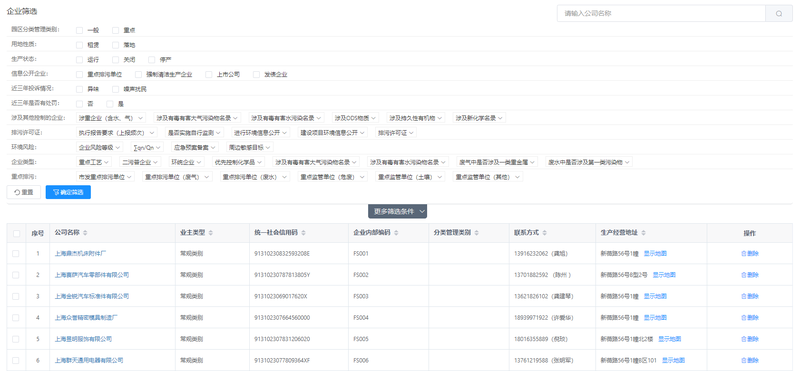Open the 重点监管单位（土壤） dropdown

point(410,177)
